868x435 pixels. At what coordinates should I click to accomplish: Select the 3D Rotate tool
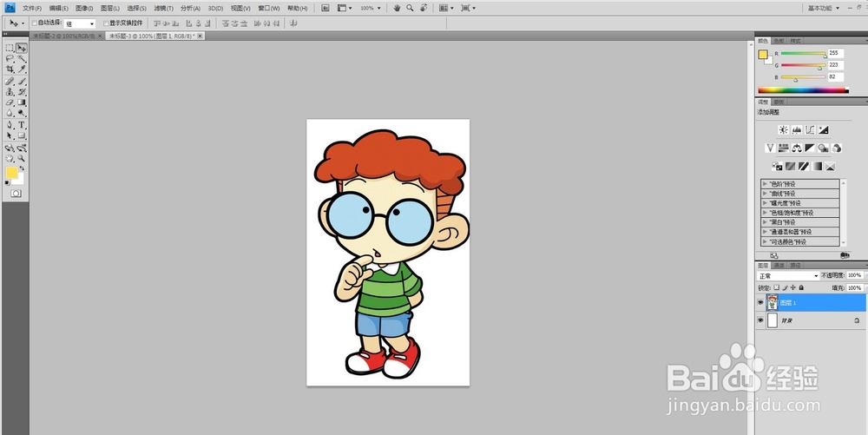[10, 148]
